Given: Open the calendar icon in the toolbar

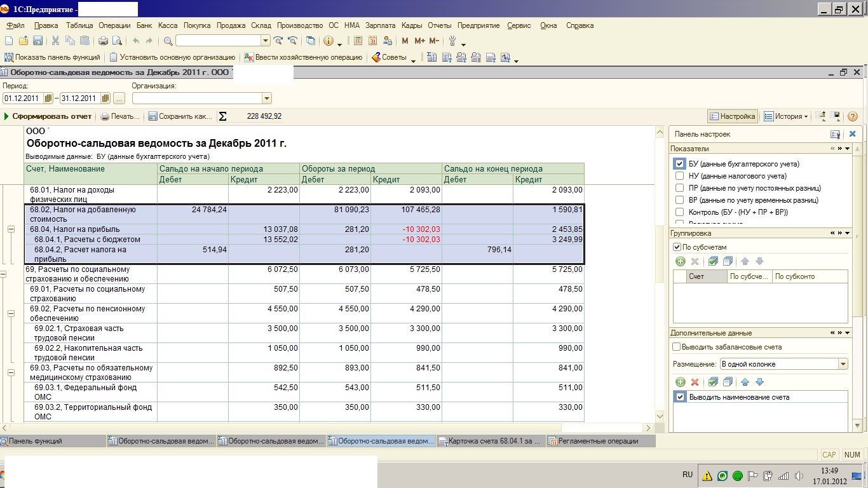Looking at the screenshot, I should click(x=372, y=41).
